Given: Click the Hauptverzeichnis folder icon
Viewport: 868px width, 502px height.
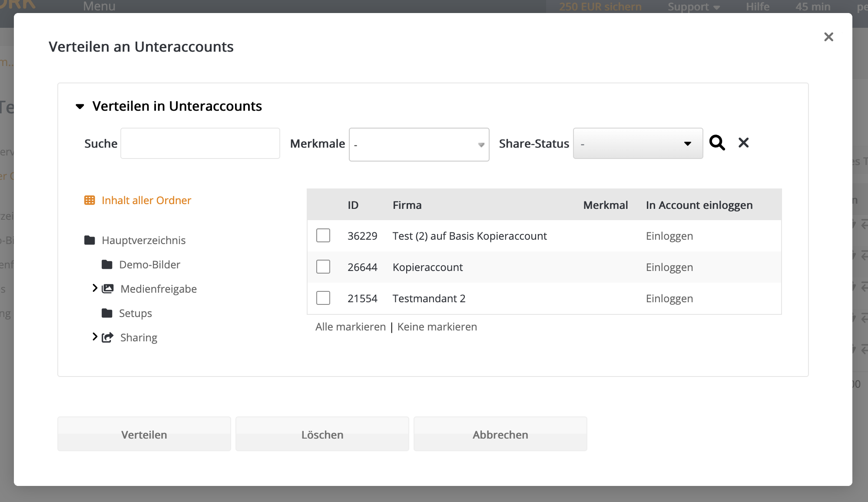Looking at the screenshot, I should 89,240.
